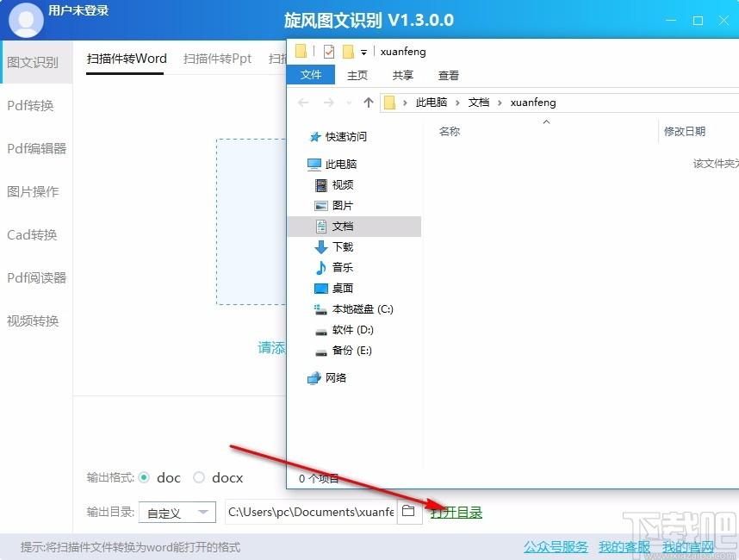This screenshot has width=739, height=560.
Task: Select the docx output format radio button
Action: click(x=199, y=477)
